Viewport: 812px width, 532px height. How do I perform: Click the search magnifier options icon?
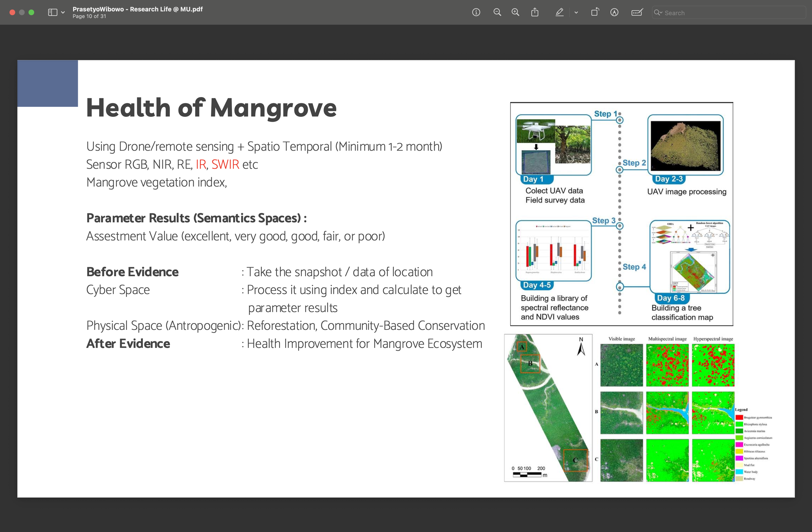(x=657, y=13)
